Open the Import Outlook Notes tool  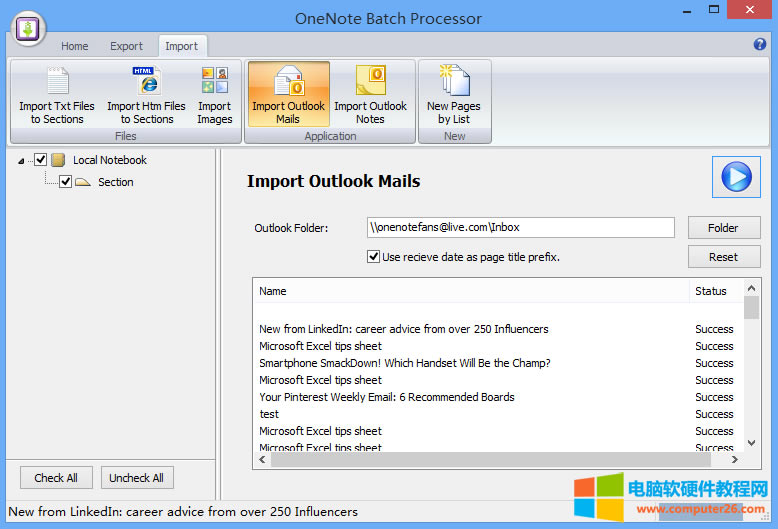coord(370,94)
